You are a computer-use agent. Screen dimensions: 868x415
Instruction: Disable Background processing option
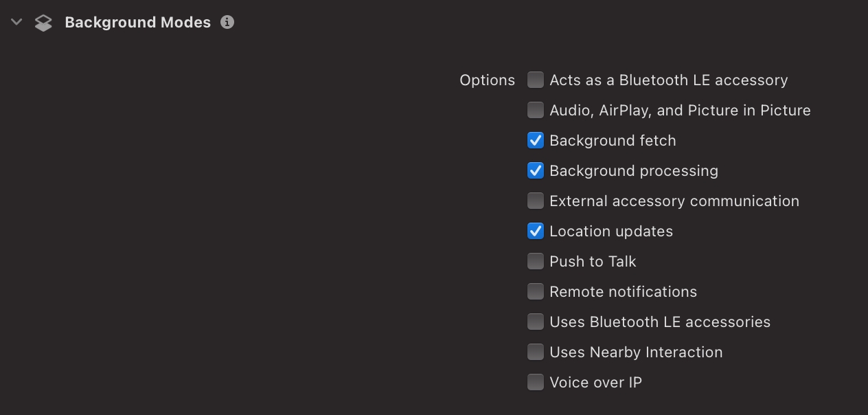click(536, 170)
